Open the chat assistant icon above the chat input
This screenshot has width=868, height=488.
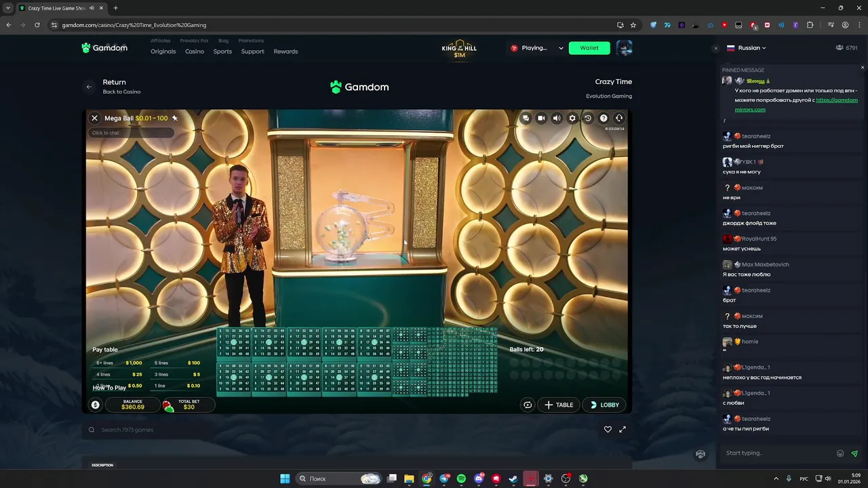pos(701,454)
